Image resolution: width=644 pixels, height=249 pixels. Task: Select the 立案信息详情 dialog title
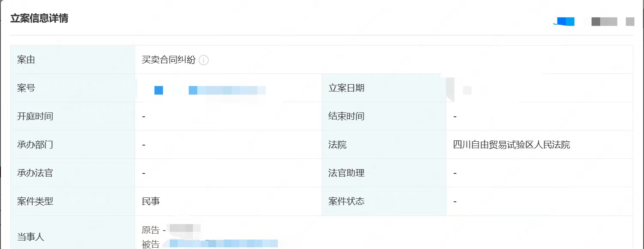(39, 18)
